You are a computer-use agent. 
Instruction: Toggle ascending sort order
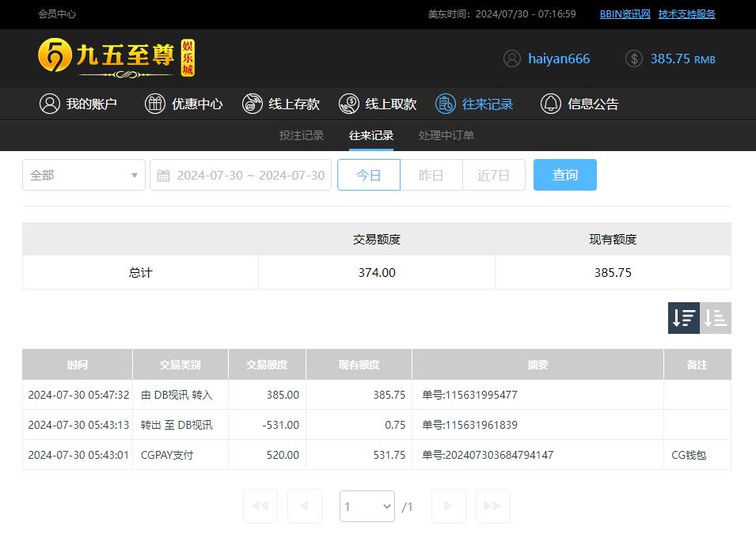[x=715, y=317]
